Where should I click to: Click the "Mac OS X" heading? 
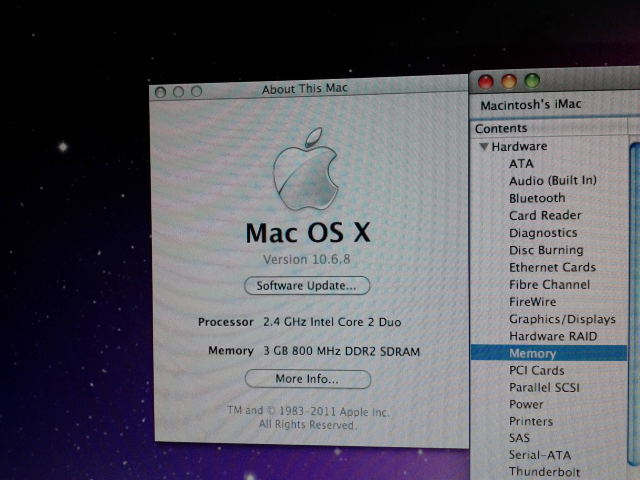click(x=308, y=233)
